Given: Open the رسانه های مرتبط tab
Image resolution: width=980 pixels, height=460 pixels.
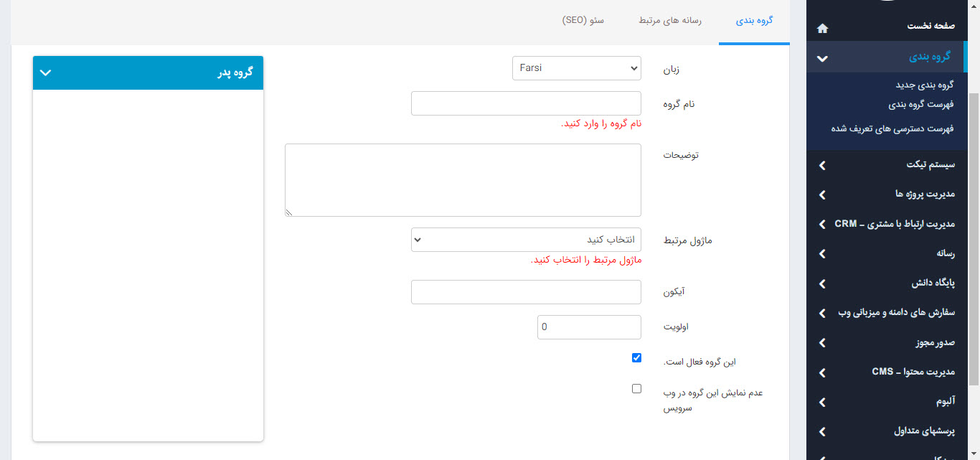Looking at the screenshot, I should (x=669, y=21).
